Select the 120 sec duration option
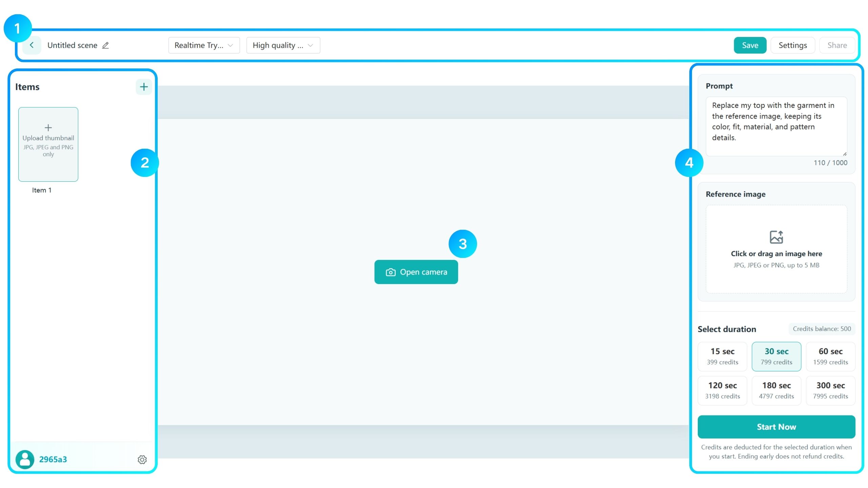868x488 pixels. [x=722, y=390]
